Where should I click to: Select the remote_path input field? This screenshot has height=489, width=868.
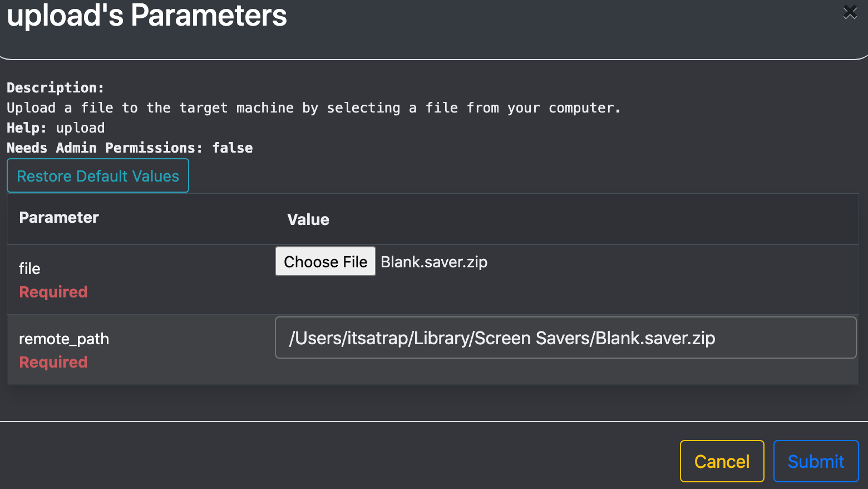click(x=565, y=338)
